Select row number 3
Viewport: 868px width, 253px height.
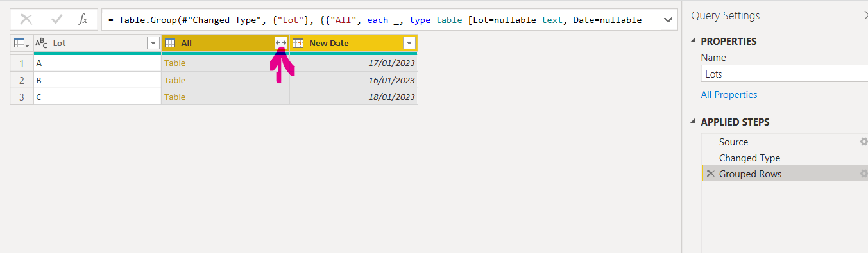[x=22, y=97]
